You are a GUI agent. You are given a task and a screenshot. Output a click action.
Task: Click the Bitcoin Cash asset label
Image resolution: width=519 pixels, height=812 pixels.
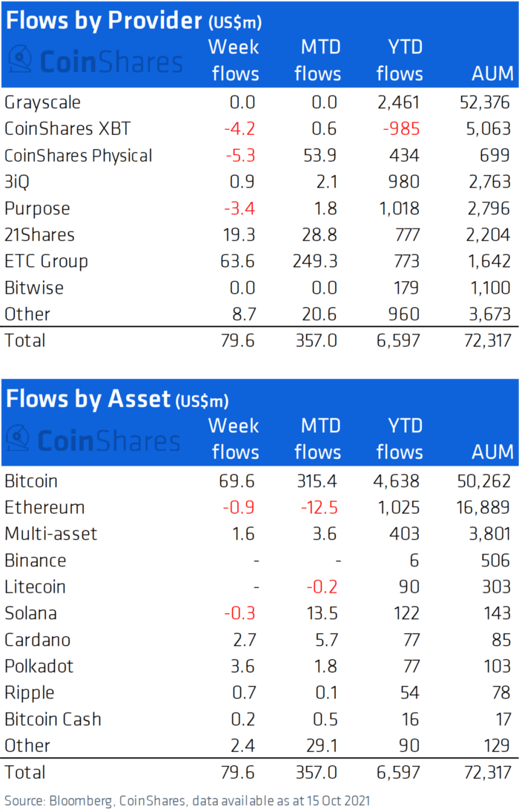click(x=53, y=719)
